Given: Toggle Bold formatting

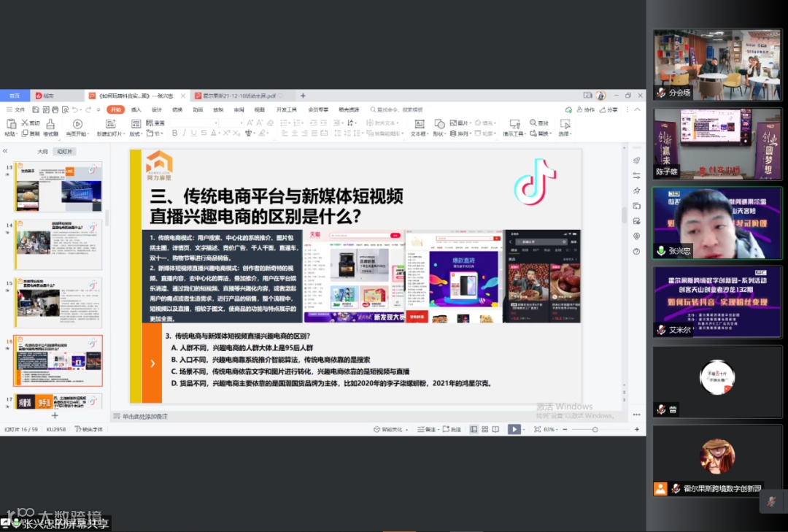Looking at the screenshot, I should coord(175,134).
